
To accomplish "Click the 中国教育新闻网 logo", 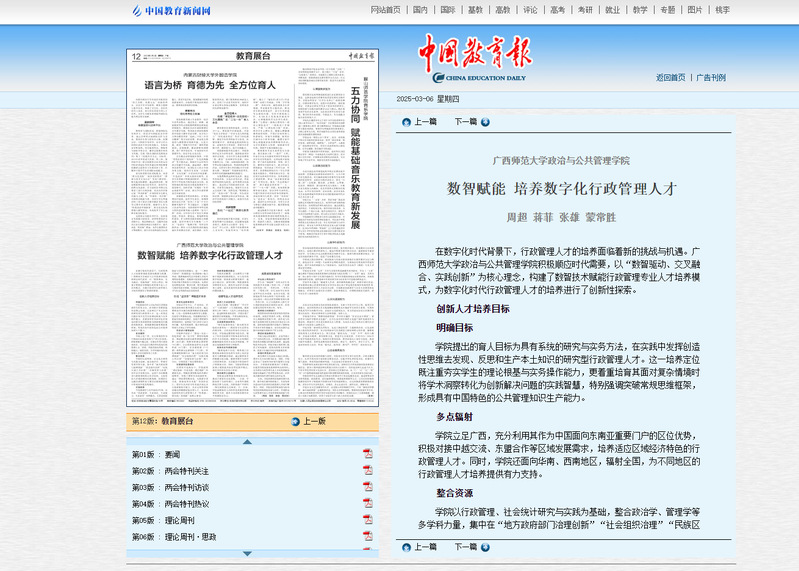I will [x=171, y=11].
